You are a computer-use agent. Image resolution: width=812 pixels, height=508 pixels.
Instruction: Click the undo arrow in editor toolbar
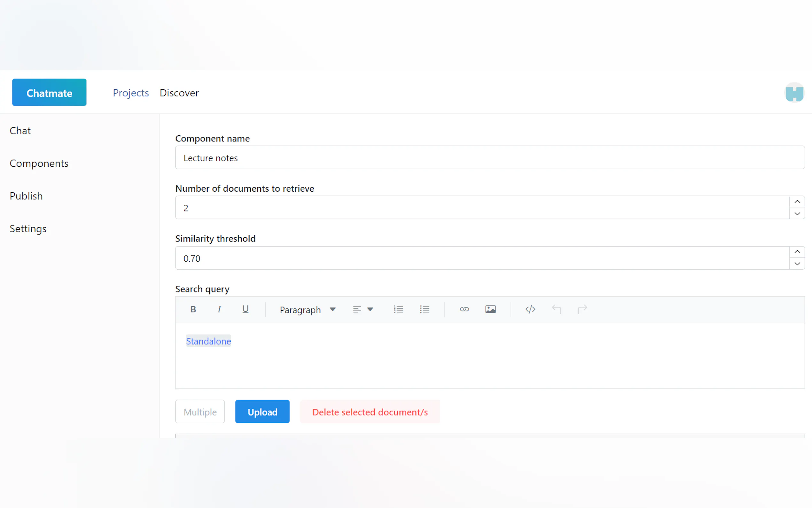point(556,309)
